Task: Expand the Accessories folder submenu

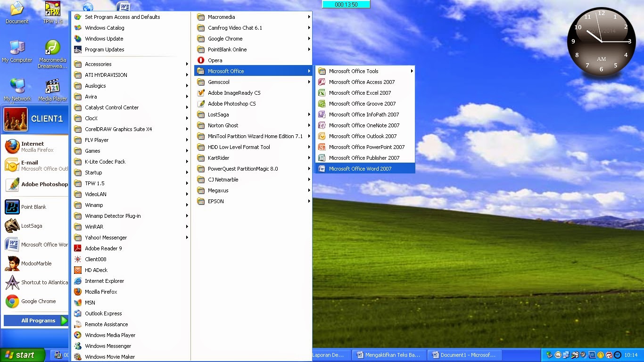Action: coord(131,64)
